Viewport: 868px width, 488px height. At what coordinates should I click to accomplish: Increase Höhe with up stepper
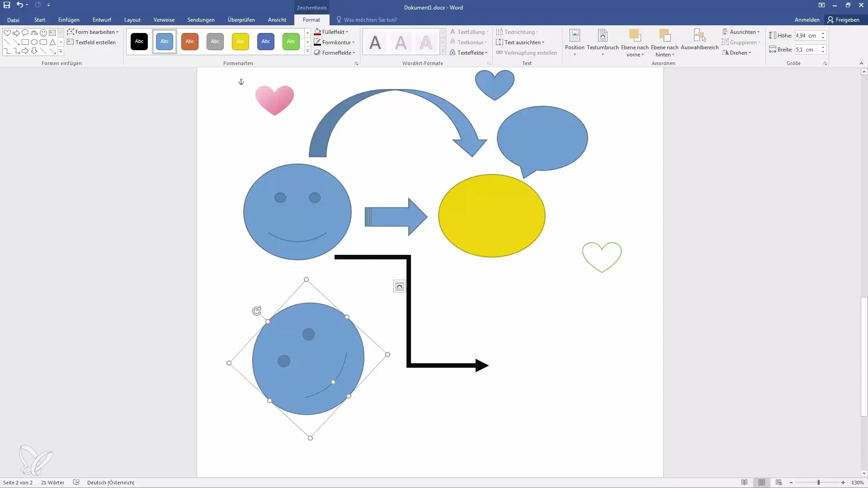[x=823, y=33]
